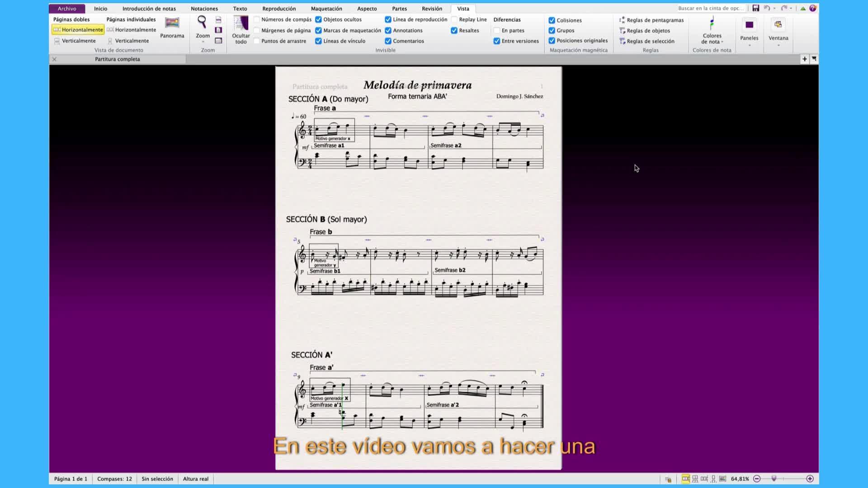The height and width of the screenshot is (488, 868).
Task: Click the Panorama icon in status bar
Action: pyautogui.click(x=722, y=479)
